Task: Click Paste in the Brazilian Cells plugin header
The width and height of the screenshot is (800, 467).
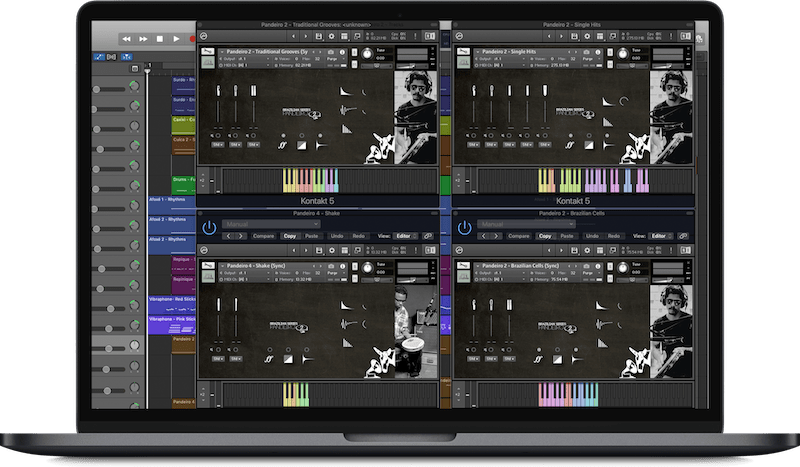Action: [x=567, y=236]
